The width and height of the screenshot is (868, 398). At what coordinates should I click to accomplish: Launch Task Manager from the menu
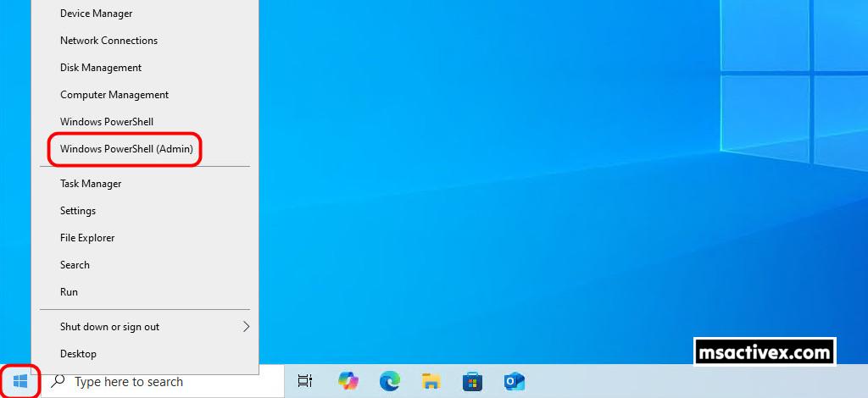point(91,184)
